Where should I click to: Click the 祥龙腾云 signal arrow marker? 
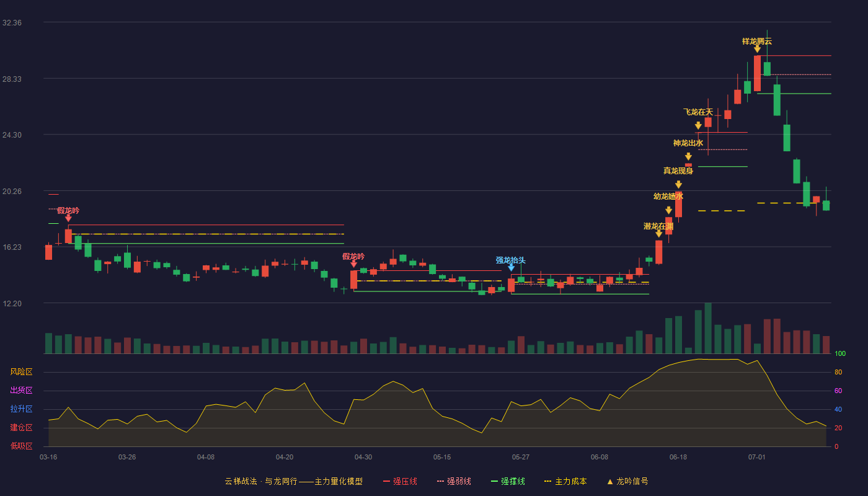pyautogui.click(x=757, y=49)
